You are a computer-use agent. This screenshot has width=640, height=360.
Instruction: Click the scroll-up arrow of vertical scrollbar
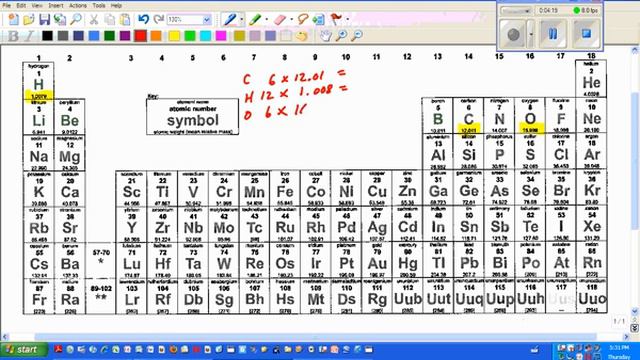[635, 51]
